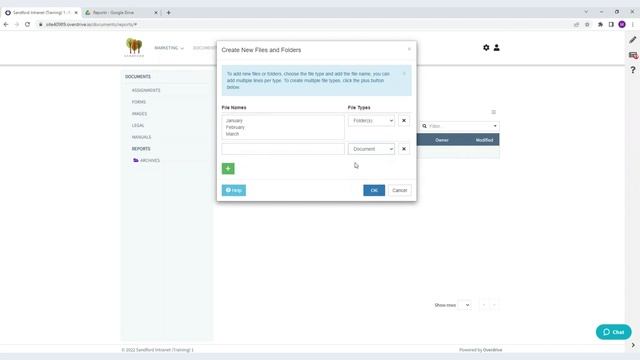Click the file names box listing January
Viewport: 640px width, 360px height.
[283, 127]
